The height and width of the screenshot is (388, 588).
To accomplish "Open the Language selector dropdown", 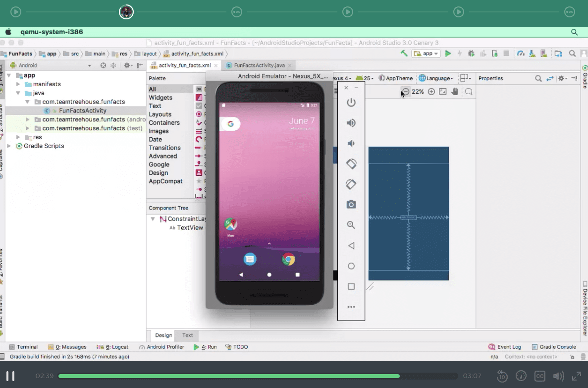I will point(436,78).
